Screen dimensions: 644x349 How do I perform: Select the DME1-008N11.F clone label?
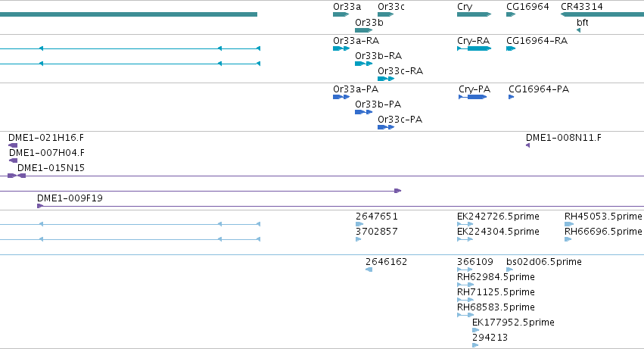coord(564,138)
